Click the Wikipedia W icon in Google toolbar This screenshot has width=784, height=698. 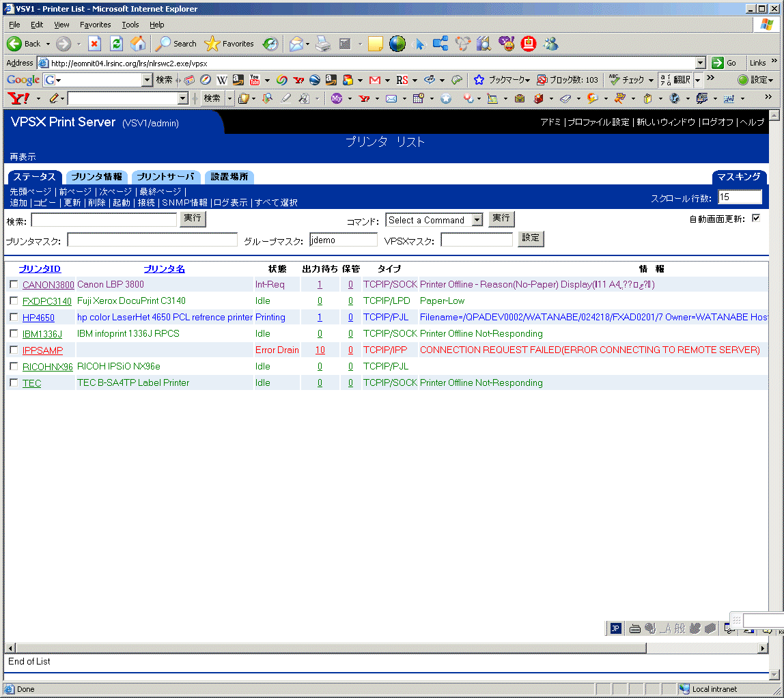pyautogui.click(x=221, y=80)
